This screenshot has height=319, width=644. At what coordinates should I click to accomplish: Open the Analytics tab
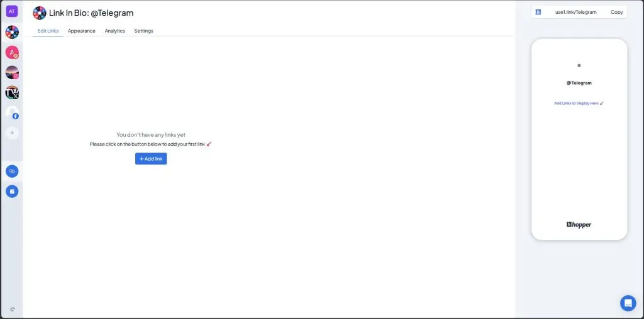114,31
